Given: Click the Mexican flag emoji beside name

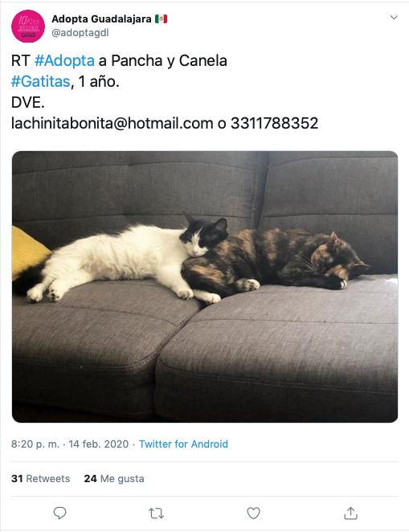Looking at the screenshot, I should [x=161, y=19].
